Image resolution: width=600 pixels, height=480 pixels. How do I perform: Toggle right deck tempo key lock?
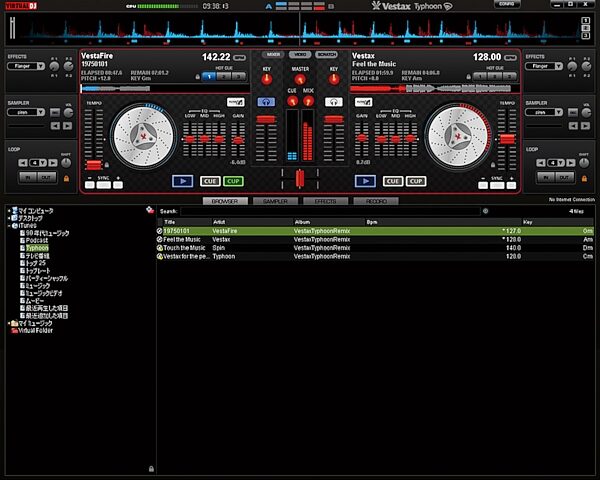493,165
